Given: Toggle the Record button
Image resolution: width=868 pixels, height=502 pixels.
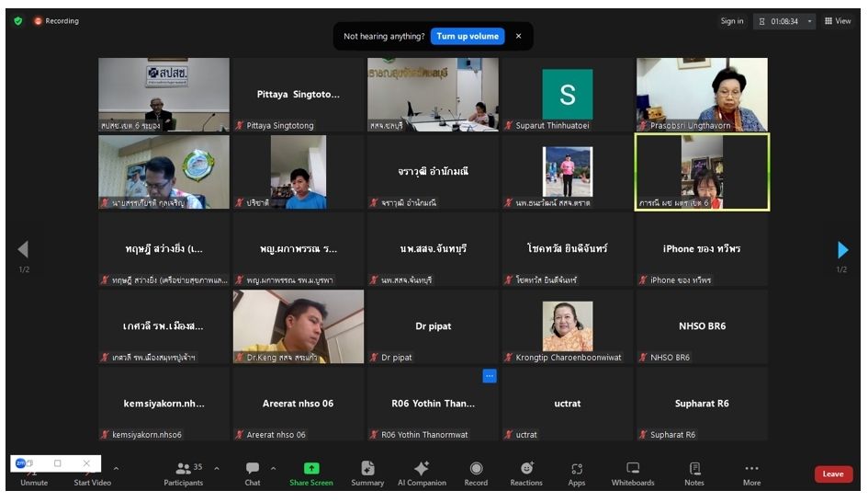Looking at the screenshot, I should (x=476, y=473).
